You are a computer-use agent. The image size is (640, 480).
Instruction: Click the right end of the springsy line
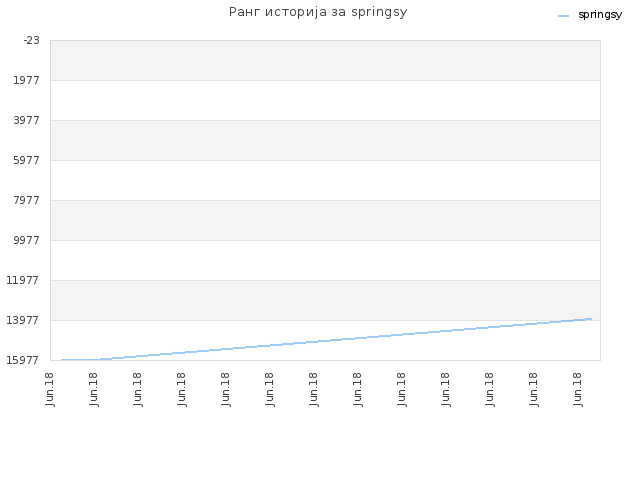pos(591,319)
